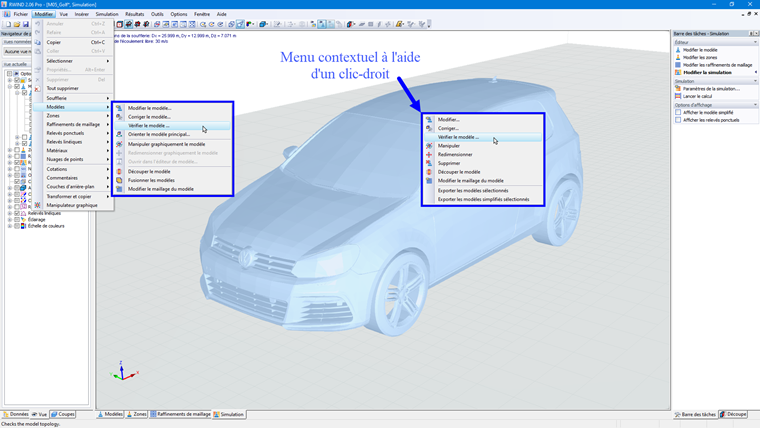Enable Afficher le modèle simplifié checkbox
This screenshot has height=428, width=760.
click(678, 112)
